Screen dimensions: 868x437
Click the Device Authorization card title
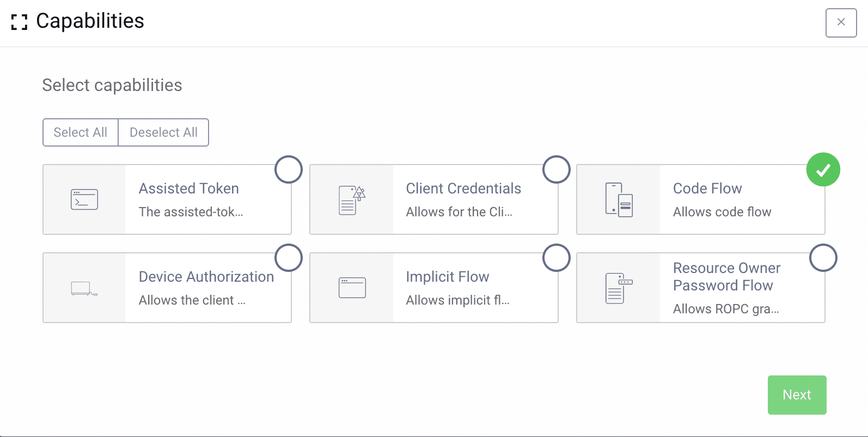[206, 277]
